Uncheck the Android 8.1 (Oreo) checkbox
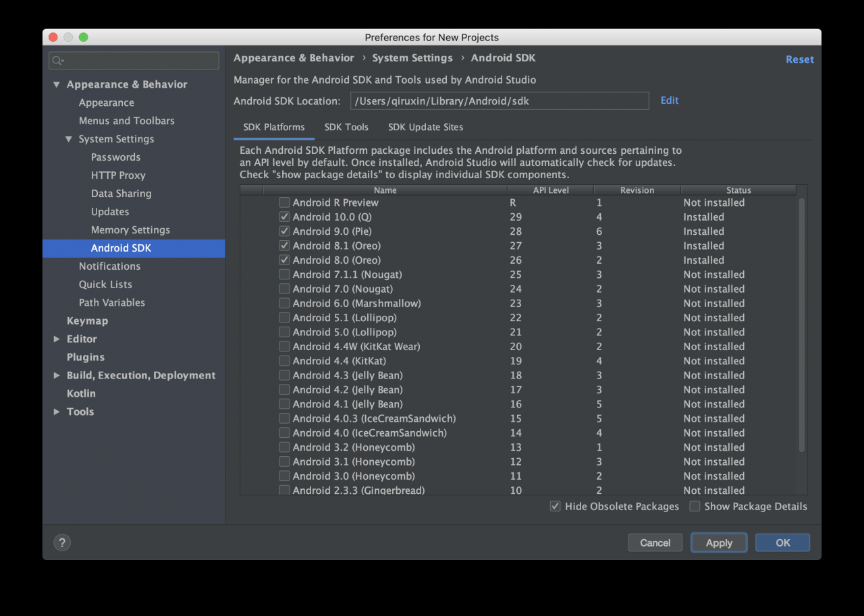The image size is (864, 616). [284, 246]
